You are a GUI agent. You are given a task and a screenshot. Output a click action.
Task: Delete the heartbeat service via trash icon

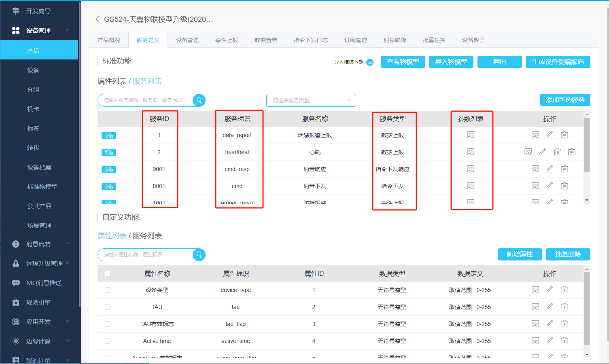[x=557, y=152]
